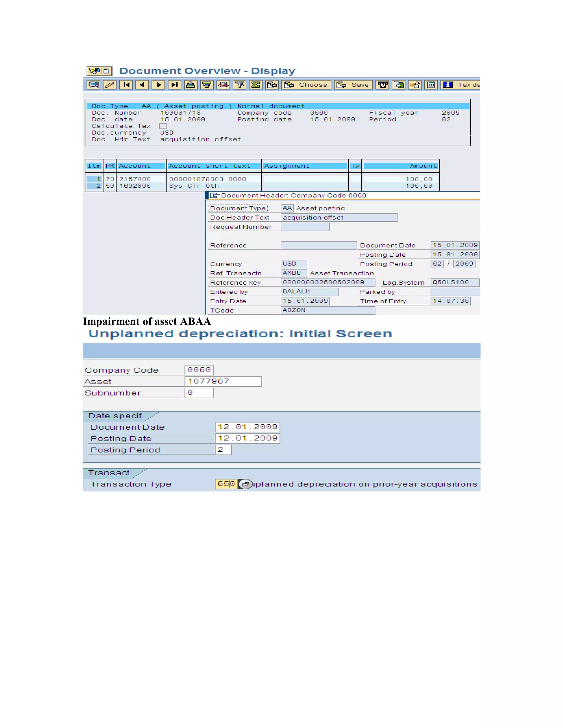Click the Amount column header
The image size is (563, 728).
(400, 166)
